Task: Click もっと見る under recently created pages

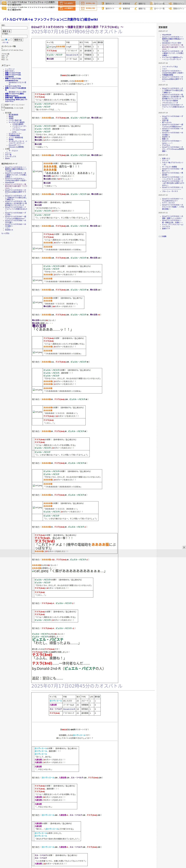Action: tap(5, 233)
